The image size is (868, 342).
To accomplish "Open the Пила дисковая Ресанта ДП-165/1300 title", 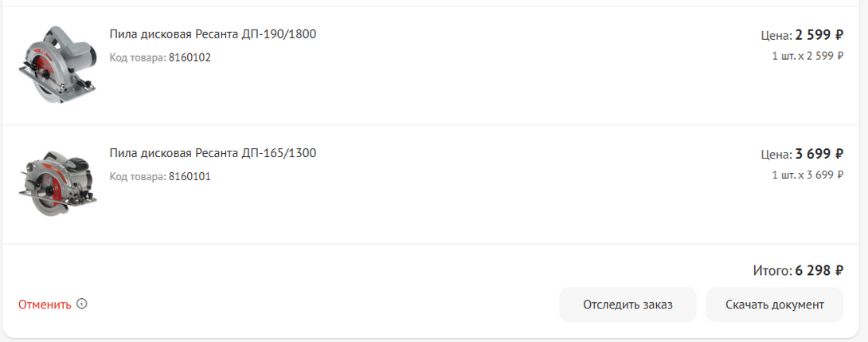I will pos(213,153).
